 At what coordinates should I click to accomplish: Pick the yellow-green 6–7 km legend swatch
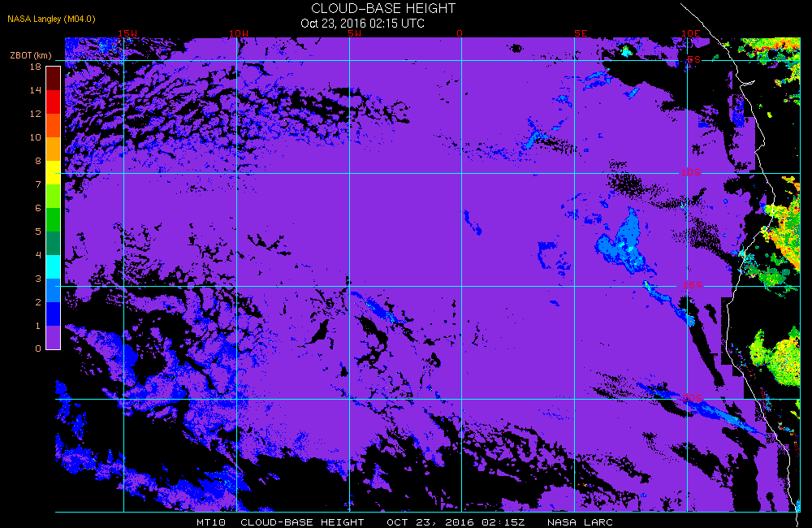(x=54, y=197)
